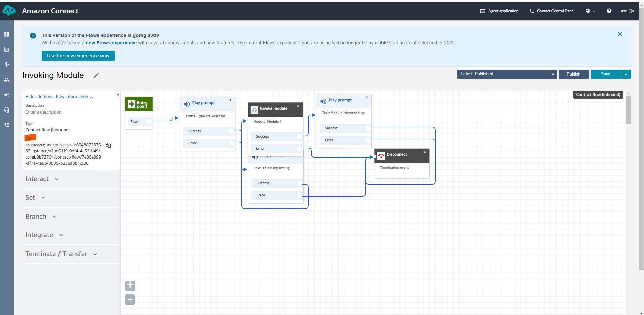This screenshot has height=315, width=644.
Task: Remove the first Play prompt block with x
Action: (x=230, y=100)
